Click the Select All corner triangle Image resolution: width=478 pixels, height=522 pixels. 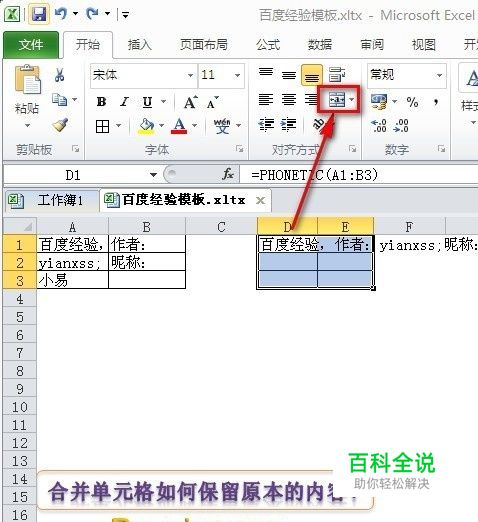[20, 226]
